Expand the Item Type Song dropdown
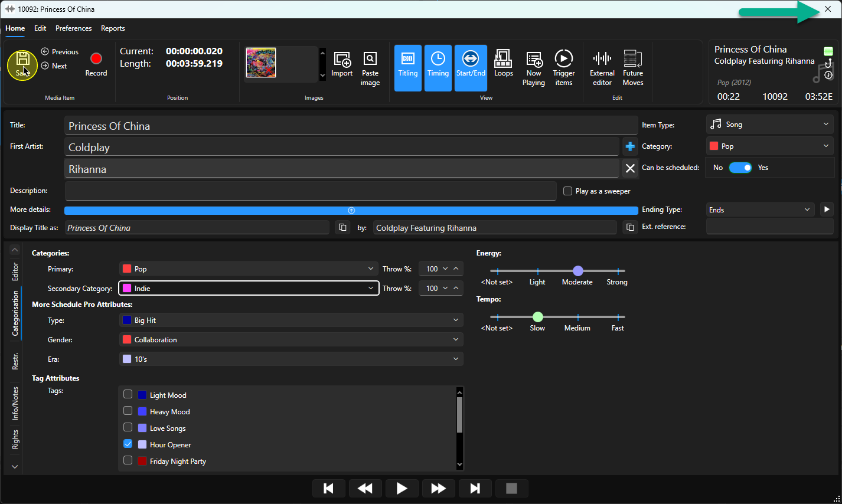842x504 pixels. [769, 125]
